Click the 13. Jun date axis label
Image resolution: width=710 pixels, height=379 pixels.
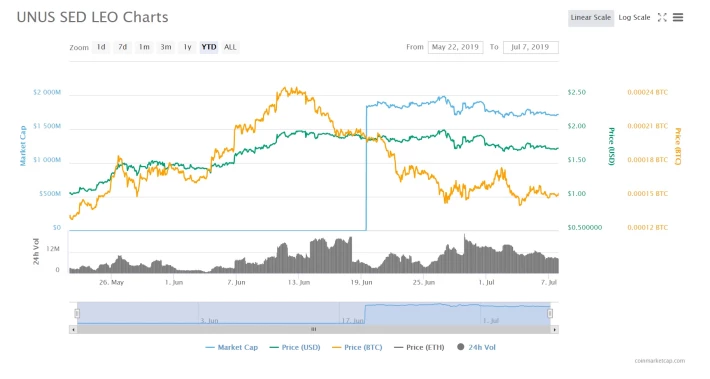[x=298, y=282]
